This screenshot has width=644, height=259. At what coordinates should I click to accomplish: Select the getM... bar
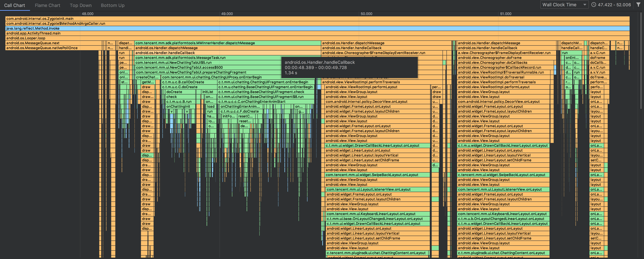148,82
